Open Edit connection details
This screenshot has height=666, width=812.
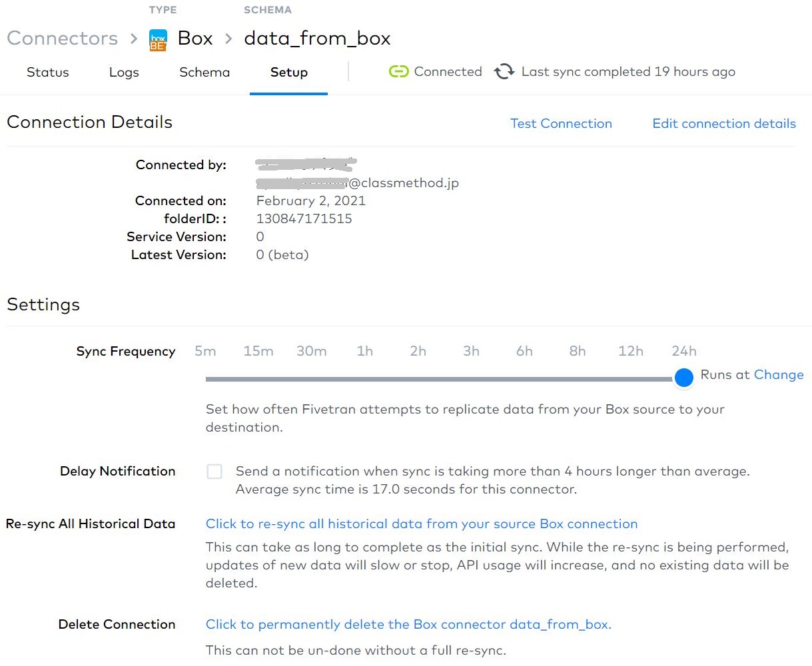(x=724, y=123)
